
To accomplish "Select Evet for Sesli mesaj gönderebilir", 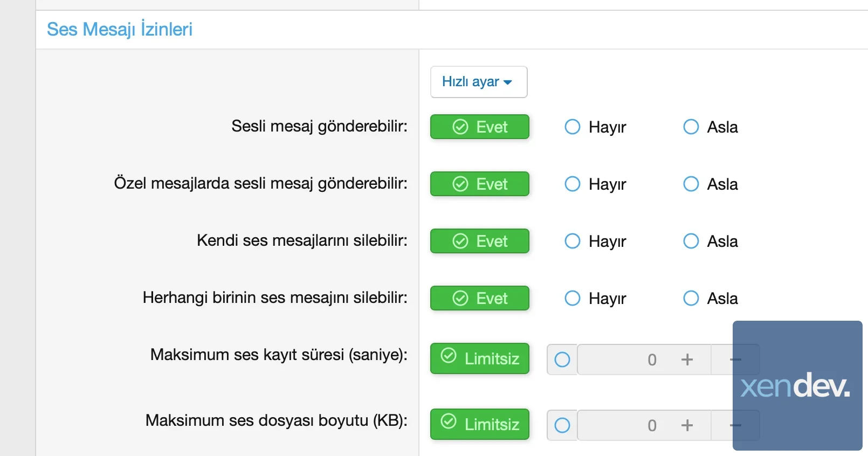I will 479,127.
